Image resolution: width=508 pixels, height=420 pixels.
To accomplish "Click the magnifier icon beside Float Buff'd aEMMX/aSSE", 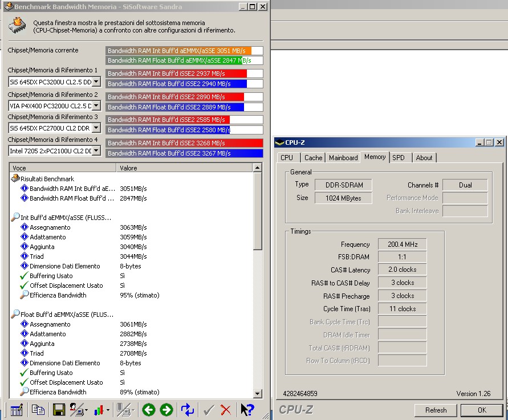I will 15,314.
